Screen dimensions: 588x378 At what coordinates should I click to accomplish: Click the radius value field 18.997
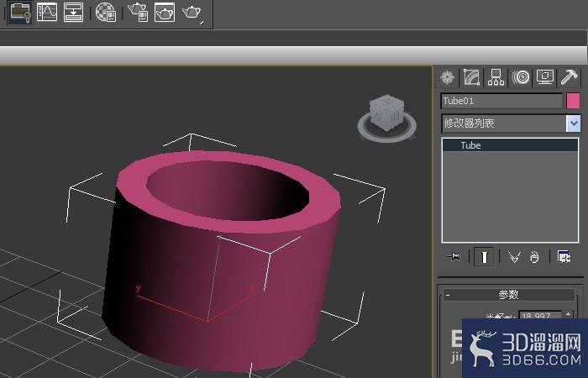tap(540, 316)
